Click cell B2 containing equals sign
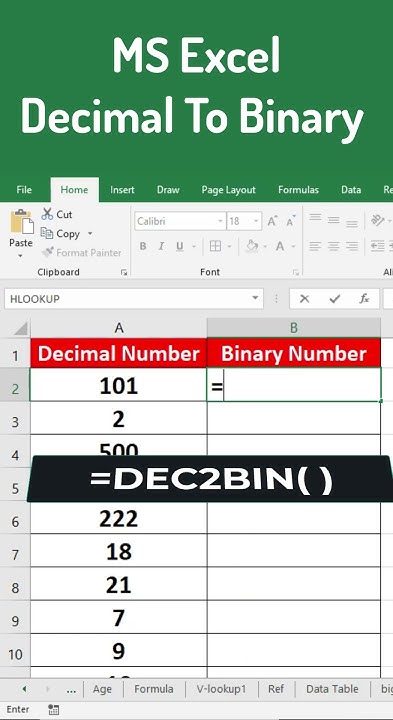Viewport: 393px width, 720px height. [x=294, y=384]
